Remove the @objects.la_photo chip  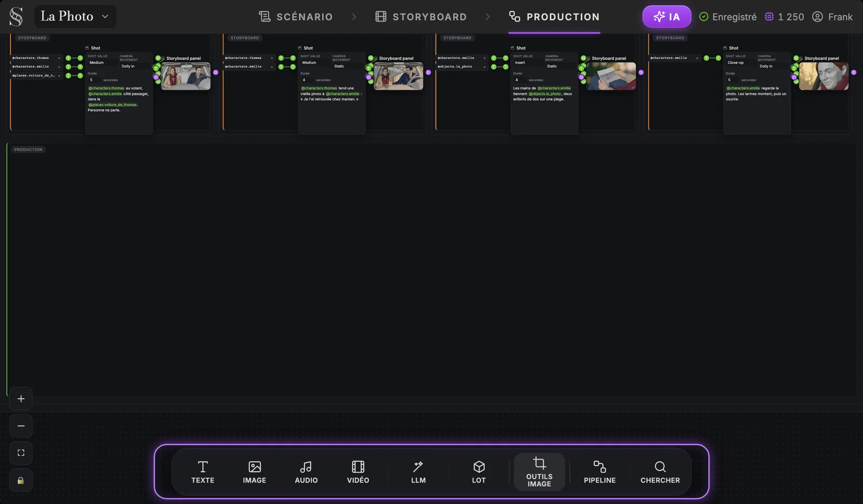click(484, 67)
